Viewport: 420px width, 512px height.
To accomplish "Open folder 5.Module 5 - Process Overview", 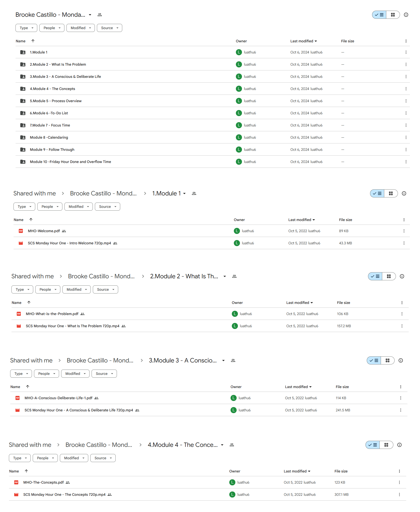I will click(56, 101).
